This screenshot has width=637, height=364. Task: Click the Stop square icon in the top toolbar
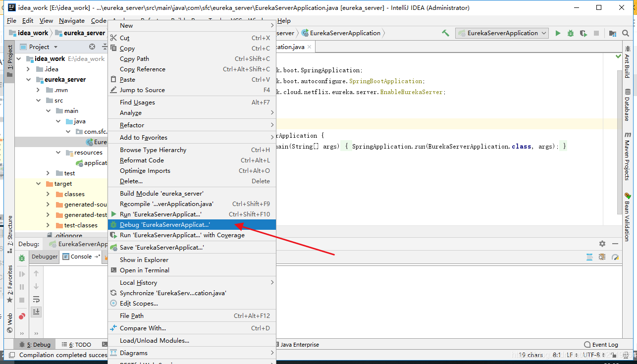596,33
